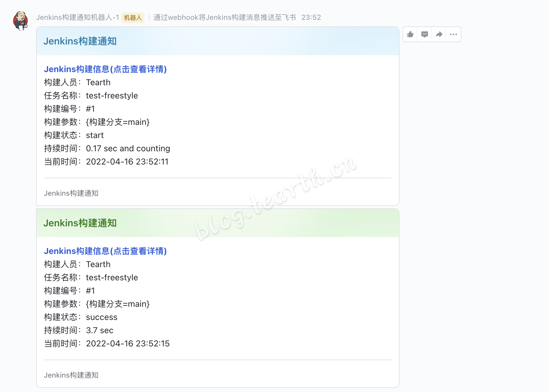This screenshot has height=392, width=549.
Task: Click builder name Tearth in the start card
Action: point(98,83)
